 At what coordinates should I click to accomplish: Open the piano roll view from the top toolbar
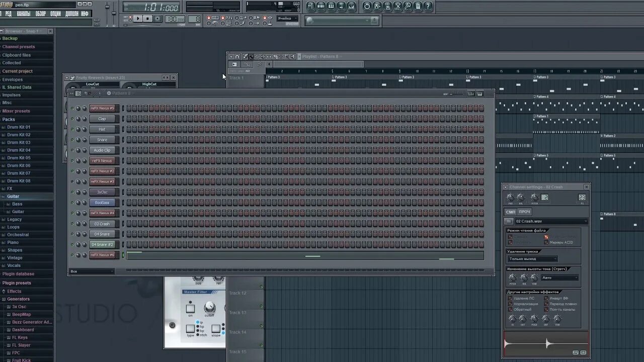(x=331, y=6)
